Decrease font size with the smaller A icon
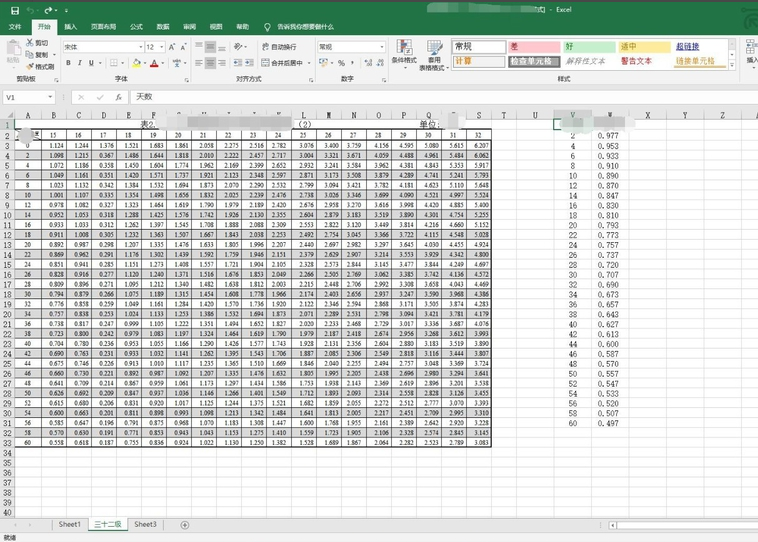The image size is (758, 542). (183, 47)
